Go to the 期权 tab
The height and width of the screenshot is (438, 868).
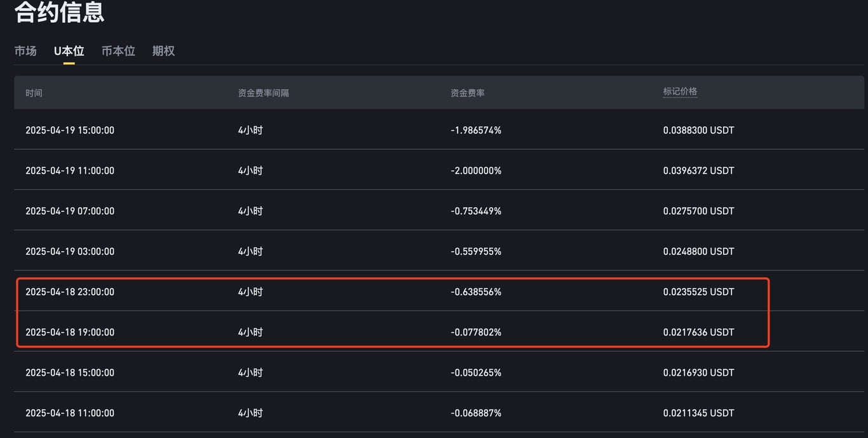coord(163,51)
